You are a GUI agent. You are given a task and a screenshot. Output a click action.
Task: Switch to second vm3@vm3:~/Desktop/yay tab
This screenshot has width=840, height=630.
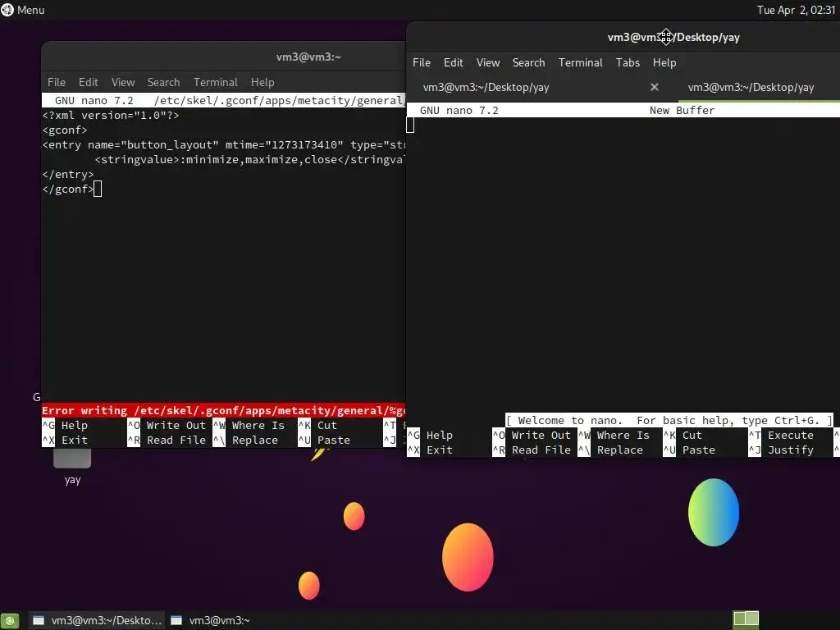coord(751,87)
